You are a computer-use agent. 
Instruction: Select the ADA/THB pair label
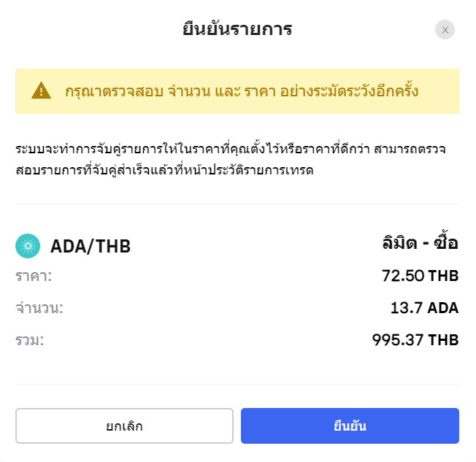[x=91, y=246]
